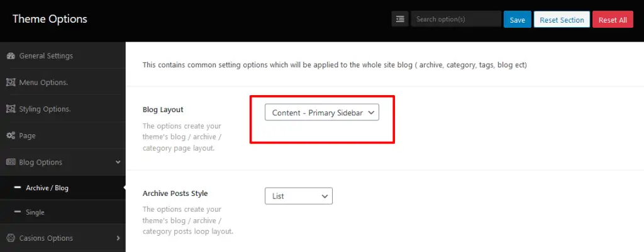This screenshot has height=252, width=644.
Task: Click the Menu Options sidebar icon
Action: tap(11, 83)
